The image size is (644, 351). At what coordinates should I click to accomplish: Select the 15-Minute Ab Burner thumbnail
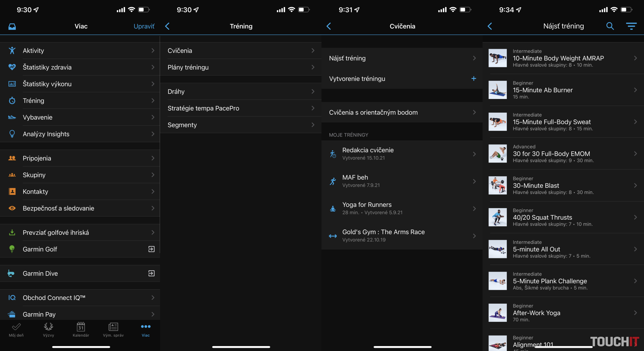point(497,90)
